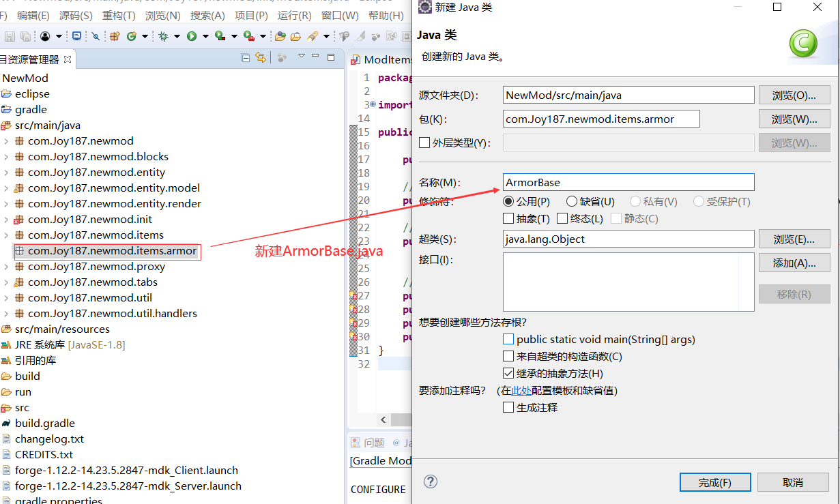
Task: Open the Source menu
Action: pyautogui.click(x=75, y=15)
